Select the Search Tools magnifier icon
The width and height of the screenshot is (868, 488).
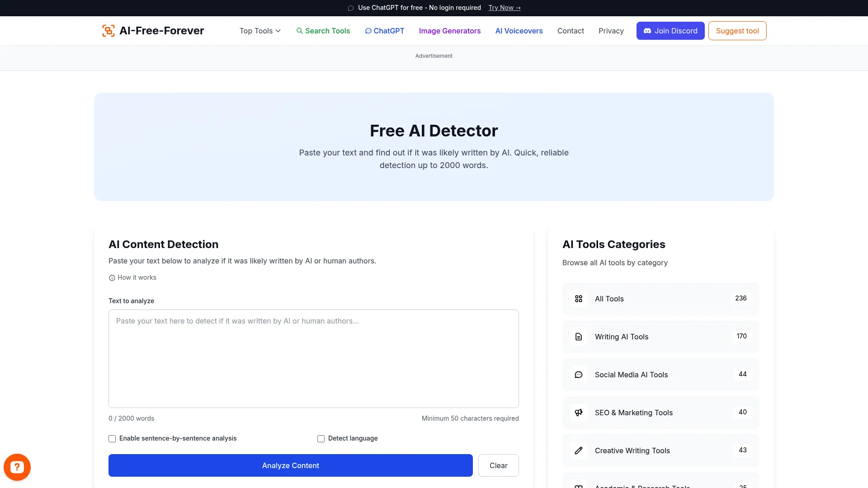(x=300, y=31)
